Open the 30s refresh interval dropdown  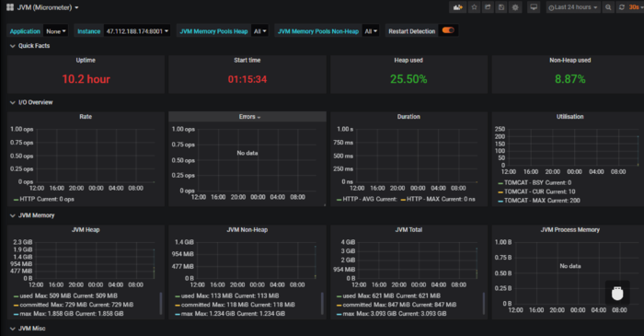pyautogui.click(x=636, y=7)
